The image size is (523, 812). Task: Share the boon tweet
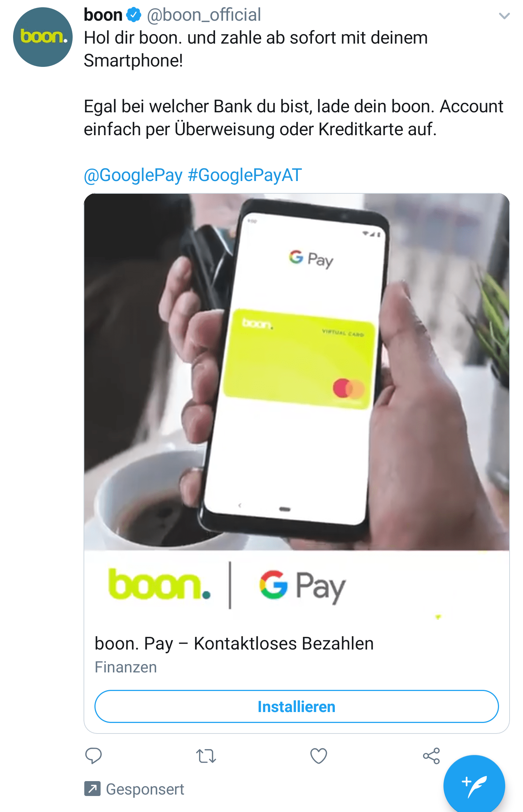(x=431, y=756)
